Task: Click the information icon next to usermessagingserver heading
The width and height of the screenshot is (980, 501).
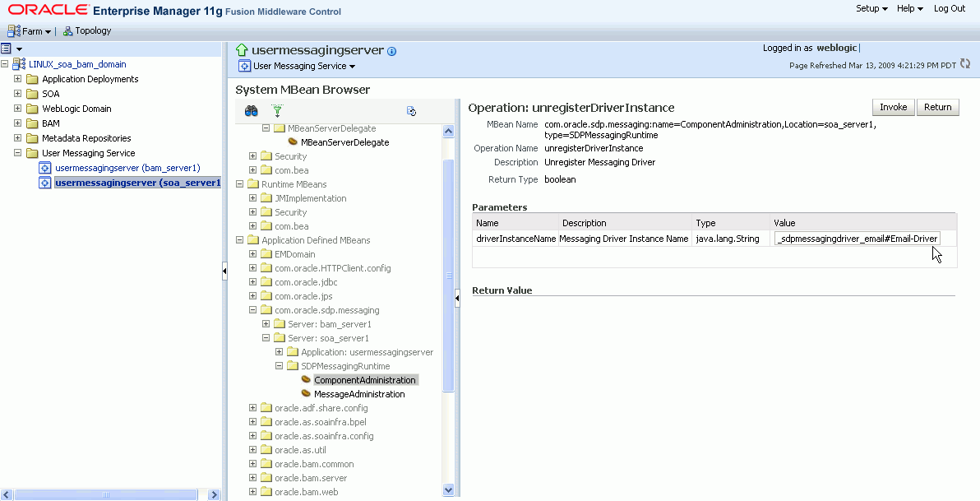Action: point(391,50)
